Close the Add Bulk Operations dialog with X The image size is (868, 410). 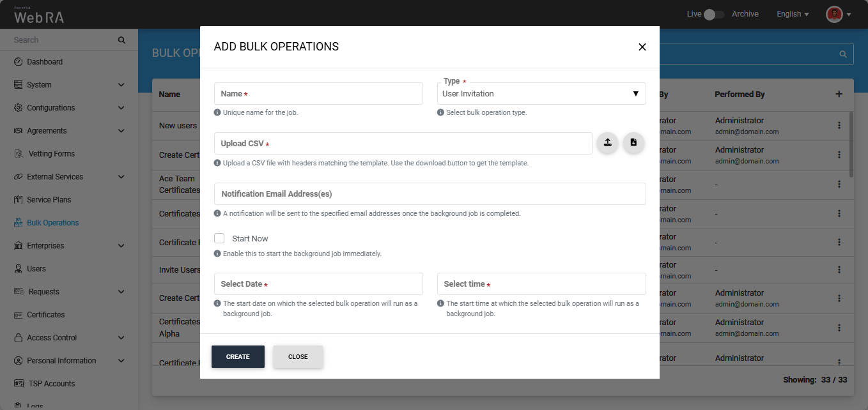[642, 47]
